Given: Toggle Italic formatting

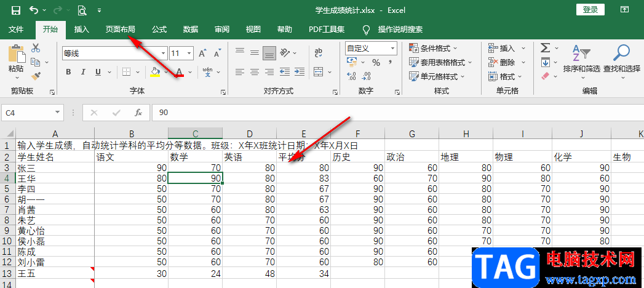Looking at the screenshot, I should coord(84,73).
